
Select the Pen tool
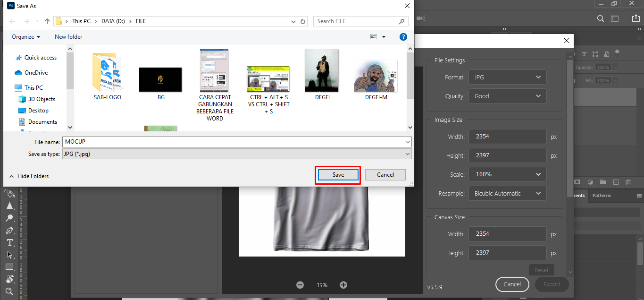[x=9, y=230]
